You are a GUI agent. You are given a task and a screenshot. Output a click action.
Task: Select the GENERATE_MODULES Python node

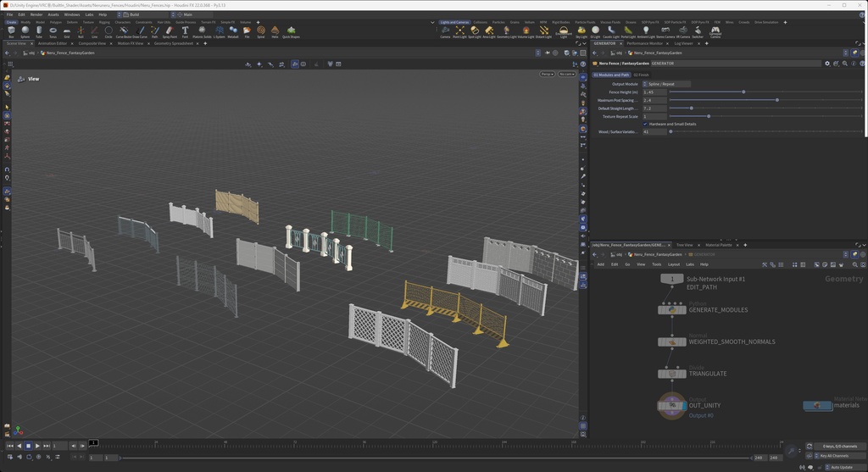[x=672, y=310]
